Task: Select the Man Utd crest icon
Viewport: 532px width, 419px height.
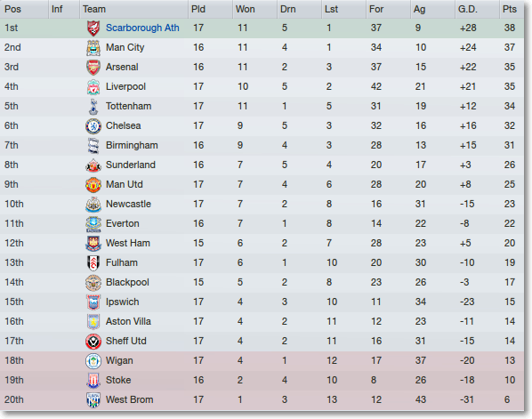Action: coord(93,185)
